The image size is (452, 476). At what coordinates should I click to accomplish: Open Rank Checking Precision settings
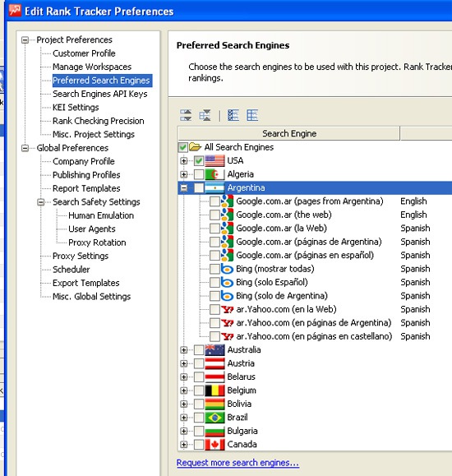(99, 121)
